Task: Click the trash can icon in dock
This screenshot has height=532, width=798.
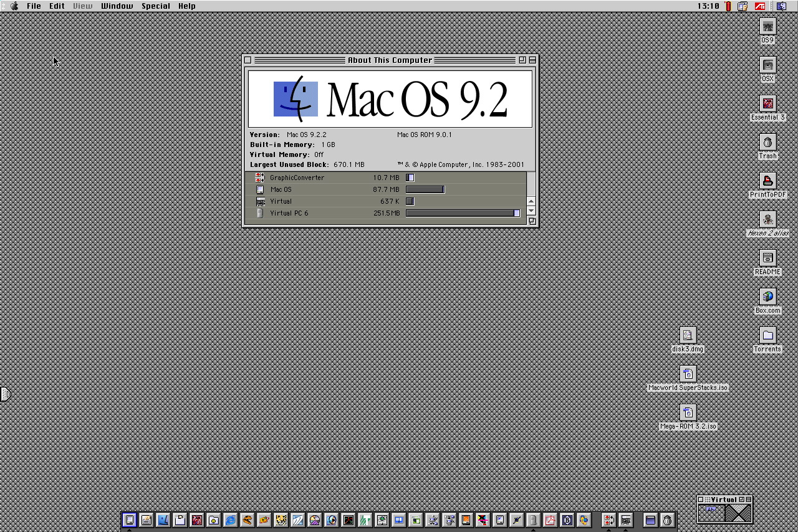Action: point(667,520)
